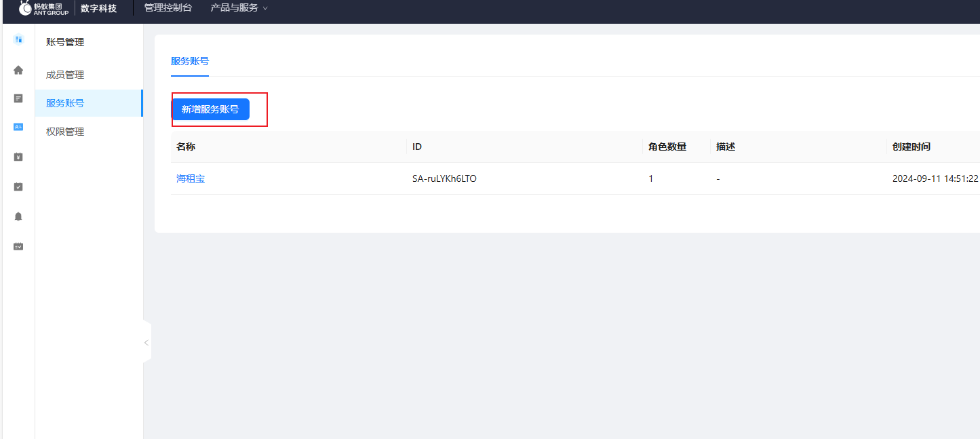Open the yuan billing calendar sidebar icon
The width and height of the screenshot is (980, 439).
pos(18,157)
